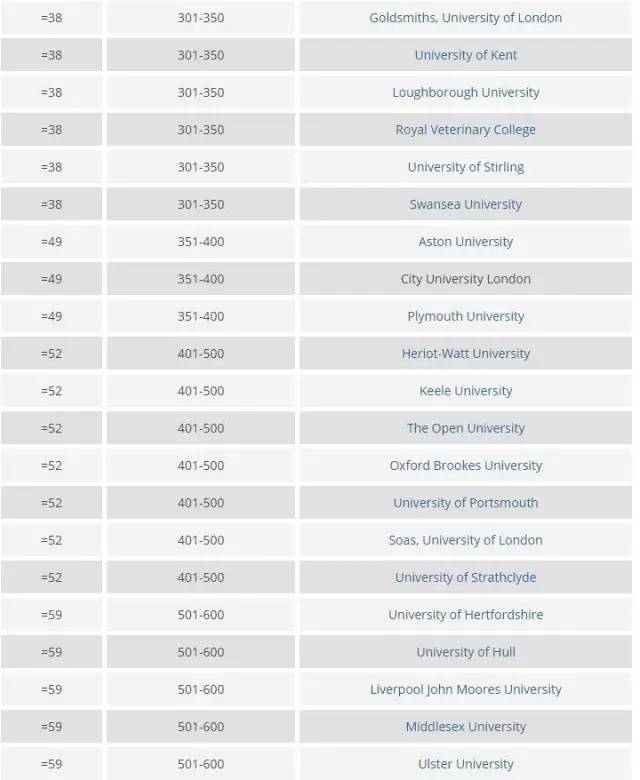Click Keele University link

pos(465,391)
